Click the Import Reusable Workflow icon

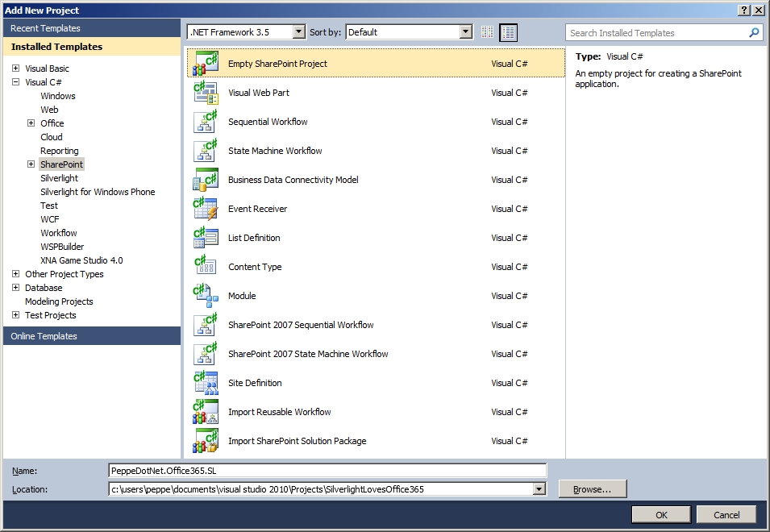coord(206,411)
